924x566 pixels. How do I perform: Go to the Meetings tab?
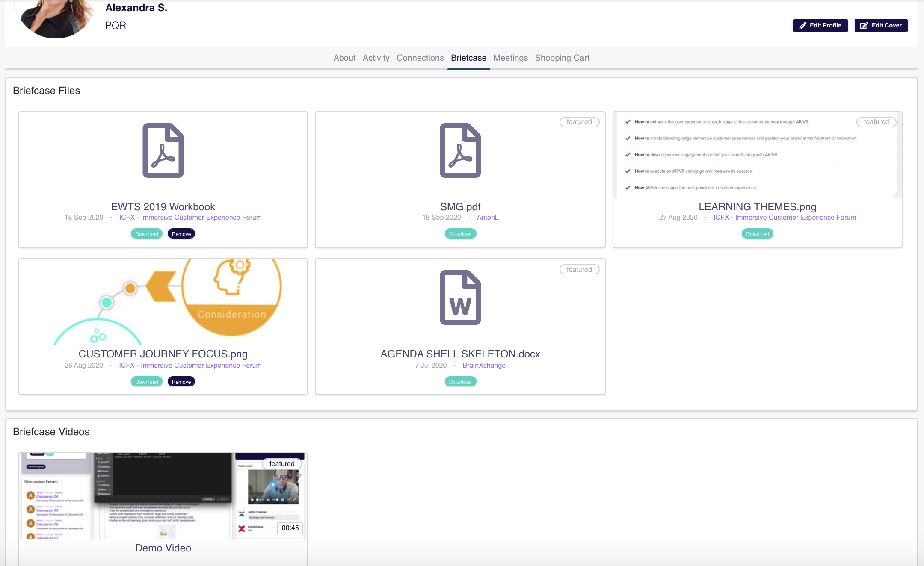[510, 58]
